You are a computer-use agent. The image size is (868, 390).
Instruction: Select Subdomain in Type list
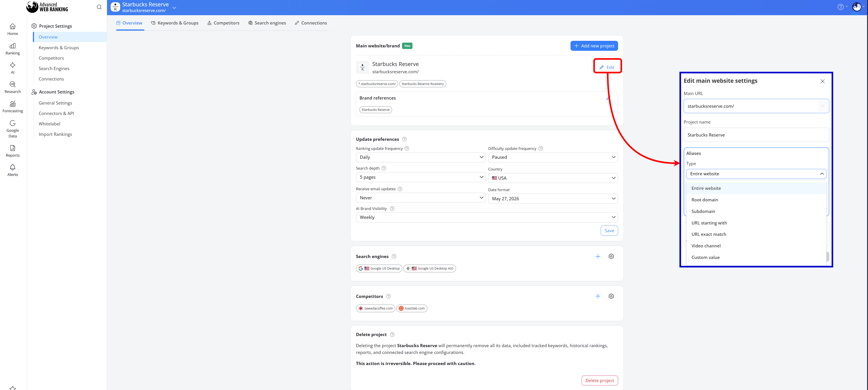pyautogui.click(x=756, y=211)
